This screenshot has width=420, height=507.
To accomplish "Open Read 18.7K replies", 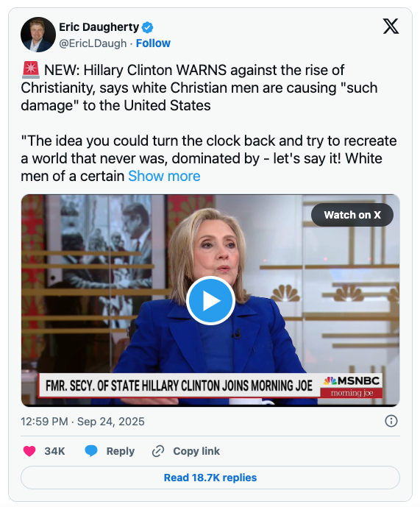I will point(210,478).
